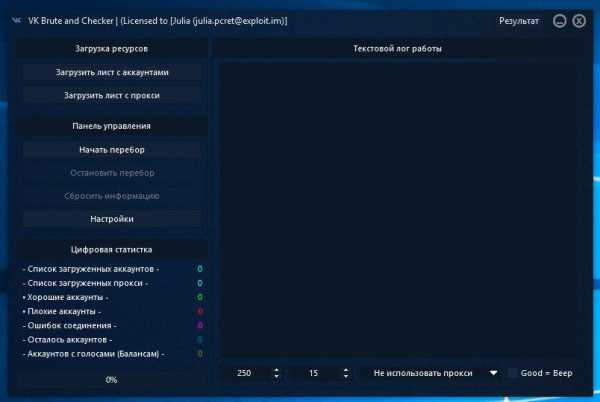This screenshot has width=600, height=402.
Task: Open Настройки settings
Action: pos(112,219)
